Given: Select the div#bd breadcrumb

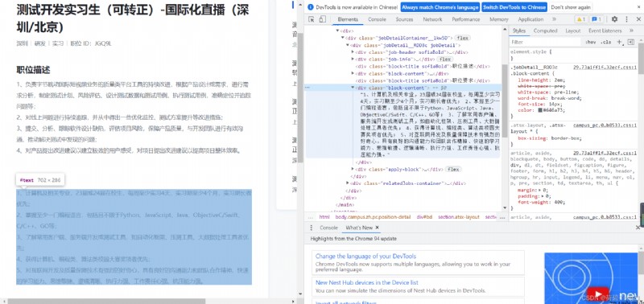Looking at the screenshot, I should coord(424,217).
